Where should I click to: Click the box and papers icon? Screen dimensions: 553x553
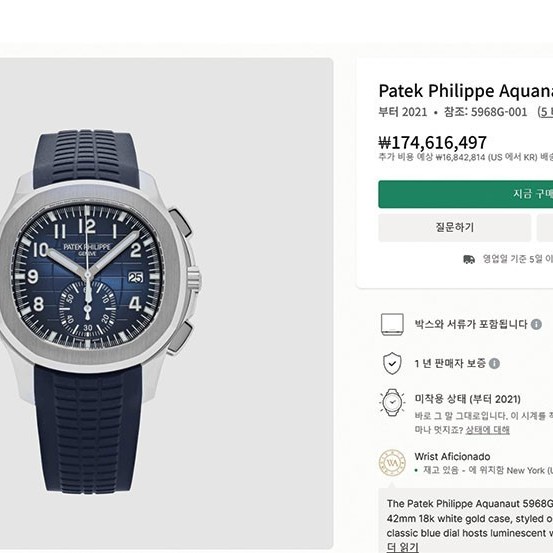[x=392, y=324]
